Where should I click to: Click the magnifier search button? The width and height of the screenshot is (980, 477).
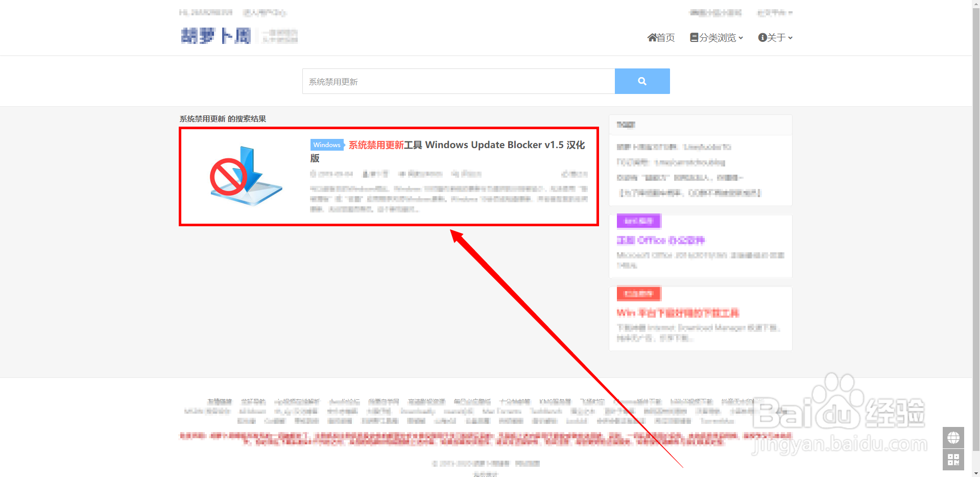[x=642, y=81]
